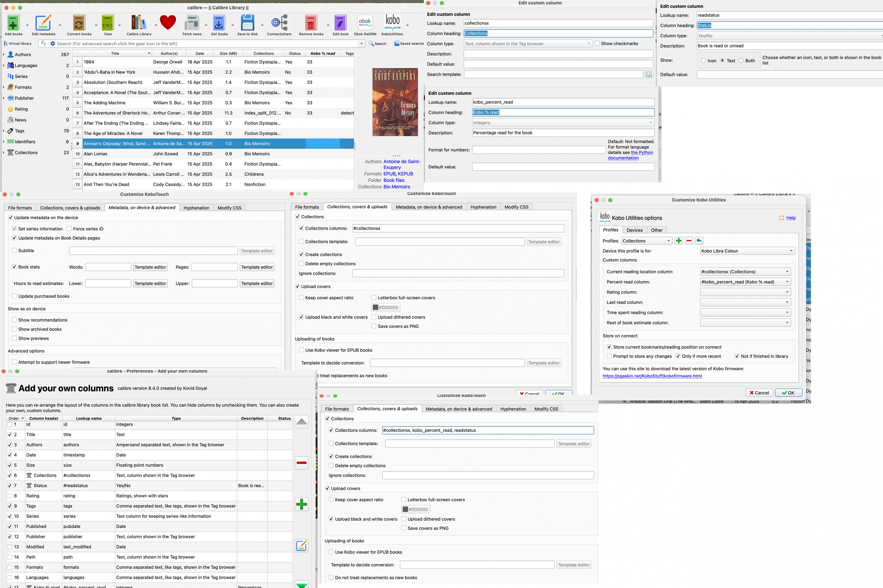Open Device this profile is for dropdown
The height and width of the screenshot is (588, 883).
747,251
